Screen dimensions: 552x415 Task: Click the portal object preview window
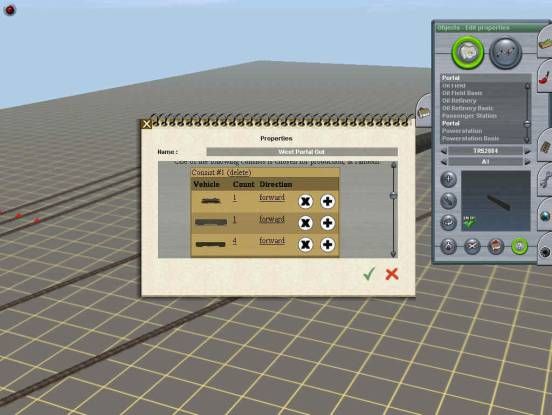pos(496,201)
